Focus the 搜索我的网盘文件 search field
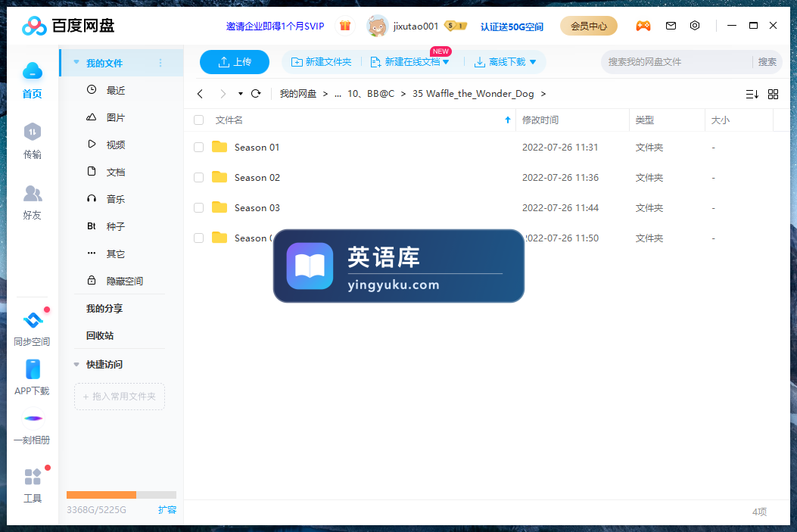This screenshot has width=797, height=532. [x=676, y=62]
